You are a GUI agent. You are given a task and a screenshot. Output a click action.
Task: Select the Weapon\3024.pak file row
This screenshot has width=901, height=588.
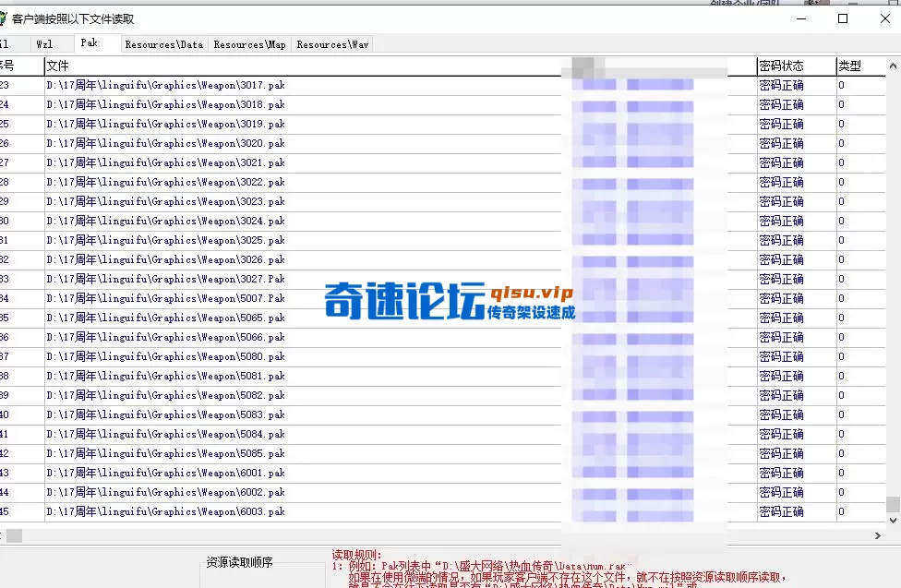442,222
